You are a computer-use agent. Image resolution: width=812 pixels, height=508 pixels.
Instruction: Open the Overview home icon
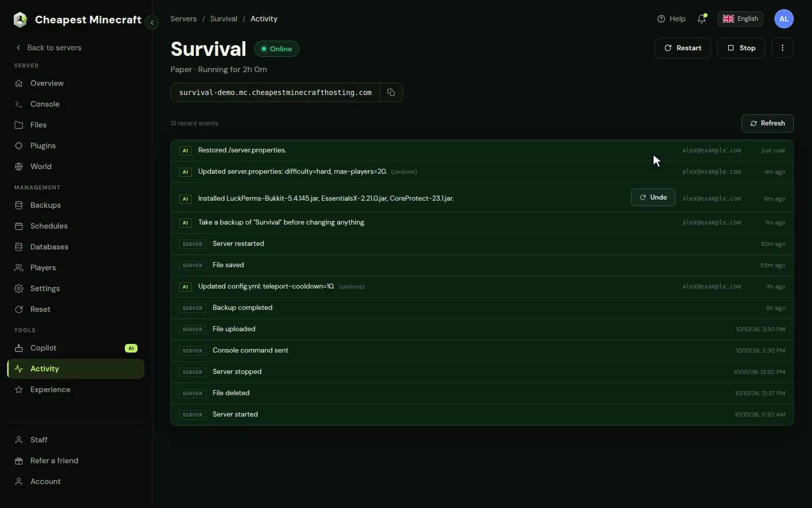pos(19,83)
